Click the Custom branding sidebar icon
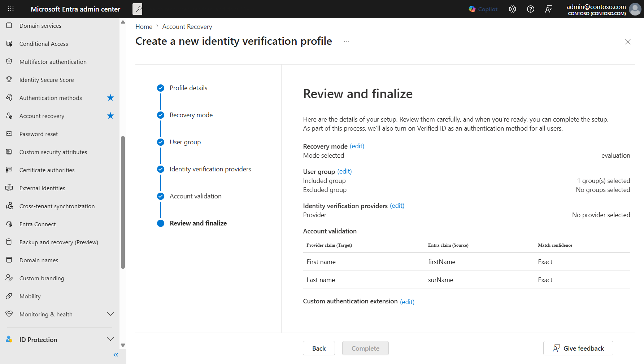The width and height of the screenshot is (644, 364). (x=9, y=278)
